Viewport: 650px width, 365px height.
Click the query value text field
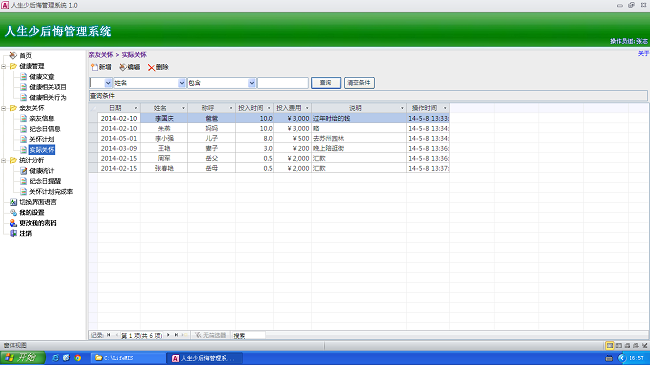(x=283, y=83)
